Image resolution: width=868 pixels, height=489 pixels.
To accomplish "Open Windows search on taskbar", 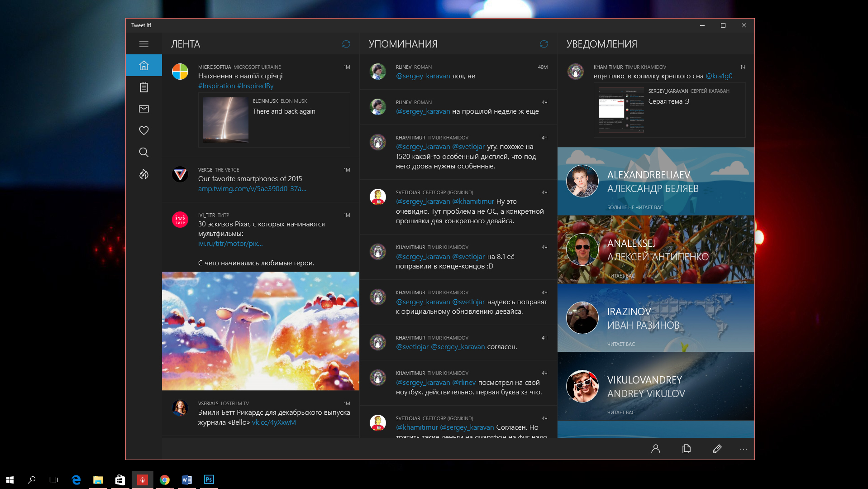I will click(x=32, y=479).
